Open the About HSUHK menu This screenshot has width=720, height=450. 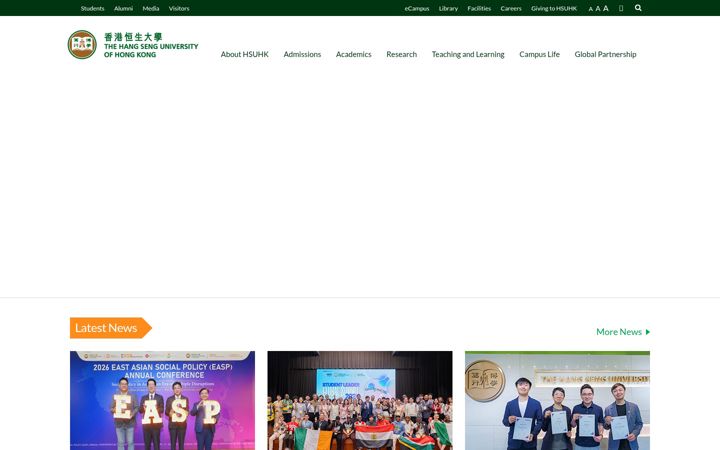(245, 54)
